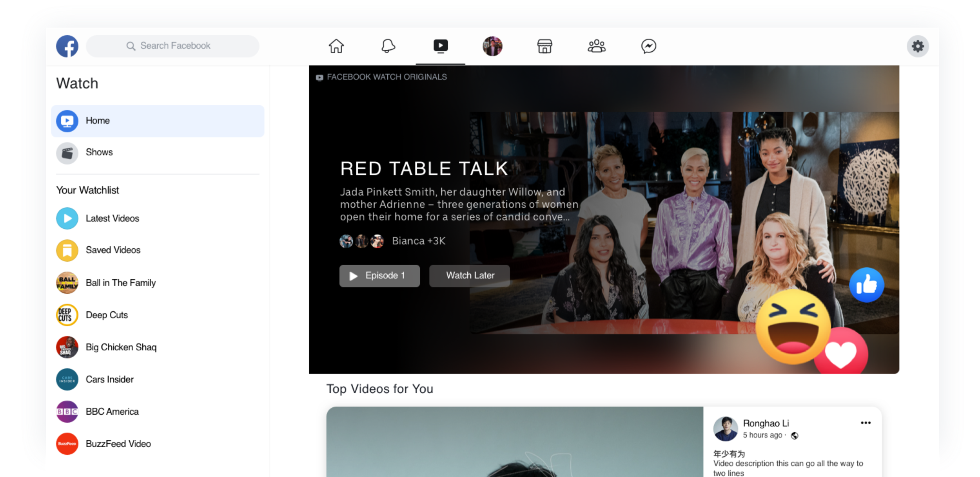The height and width of the screenshot is (477, 980).
Task: Open BBC America channel
Action: coord(158,412)
